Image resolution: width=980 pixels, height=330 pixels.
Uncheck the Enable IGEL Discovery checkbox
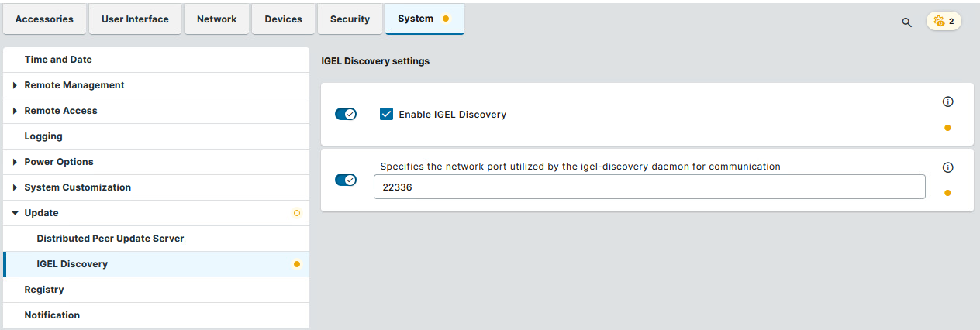[x=386, y=114]
